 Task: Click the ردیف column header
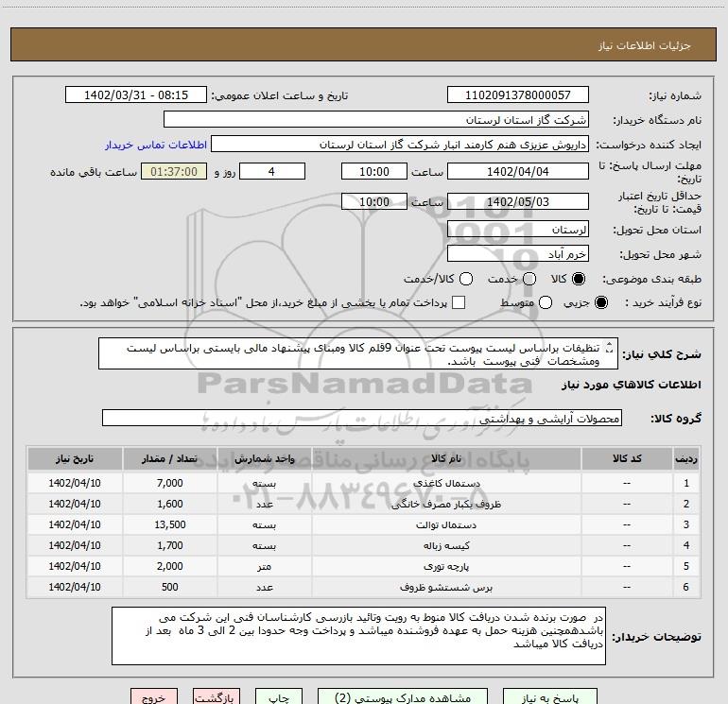coord(686,458)
